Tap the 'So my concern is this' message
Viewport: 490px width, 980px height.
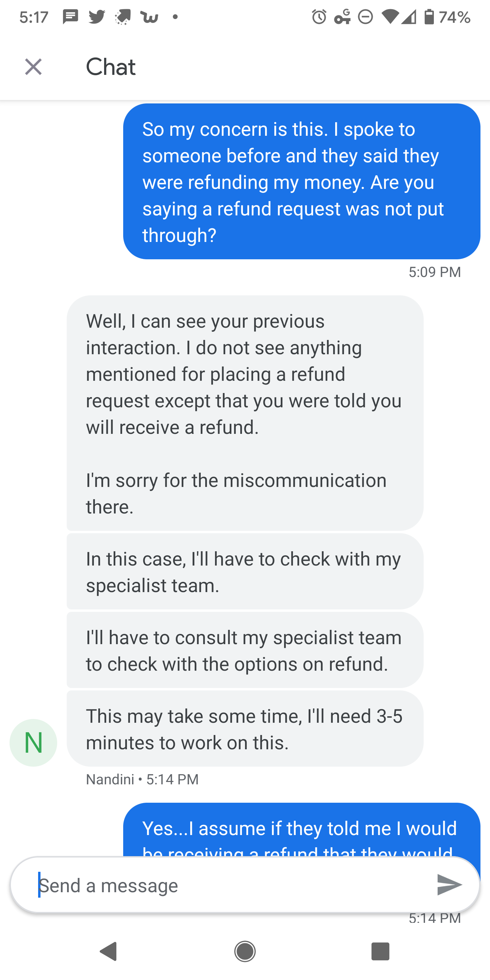pos(301,181)
